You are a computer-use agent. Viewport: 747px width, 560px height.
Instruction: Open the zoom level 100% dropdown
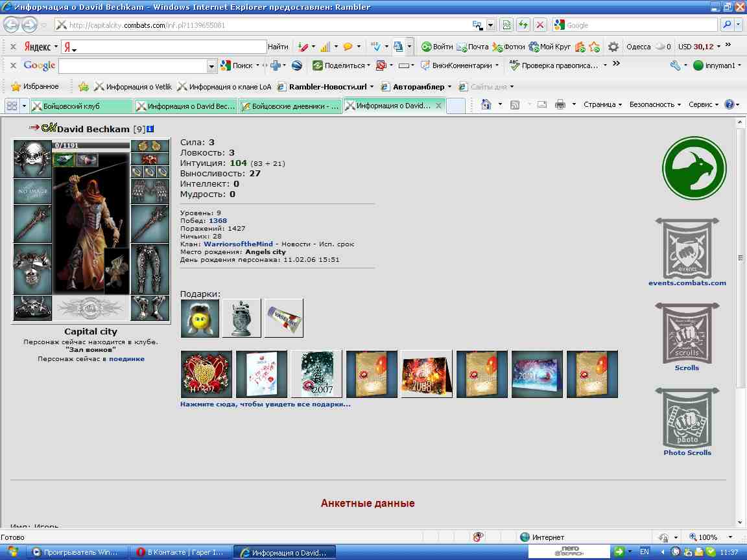(x=730, y=537)
